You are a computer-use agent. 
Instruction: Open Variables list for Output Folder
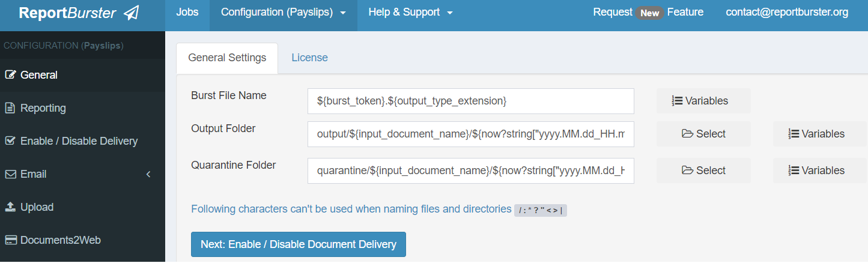pos(819,134)
